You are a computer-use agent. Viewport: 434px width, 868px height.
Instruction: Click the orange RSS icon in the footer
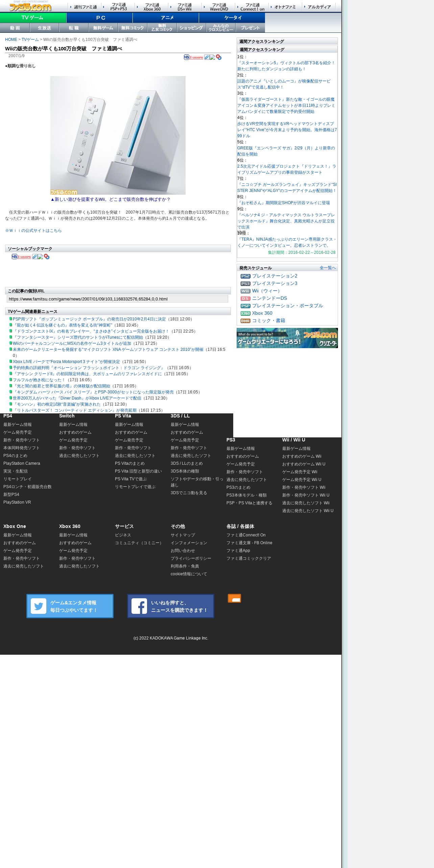(x=234, y=598)
